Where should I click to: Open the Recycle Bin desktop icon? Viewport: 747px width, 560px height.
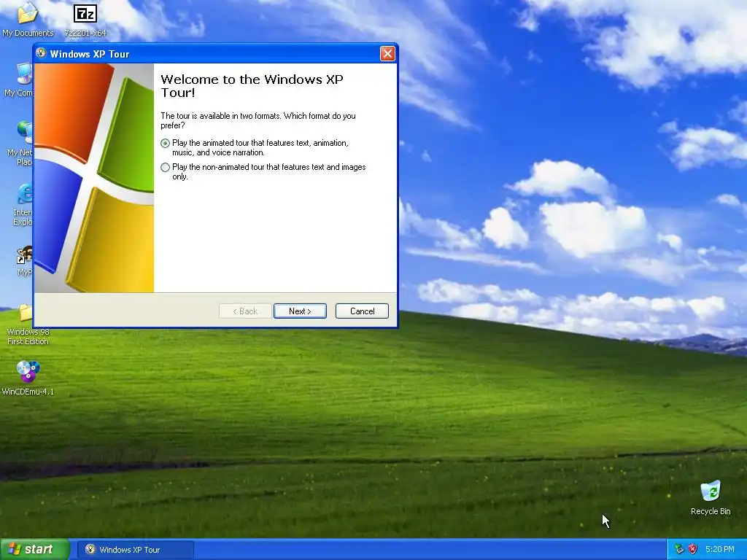711,497
